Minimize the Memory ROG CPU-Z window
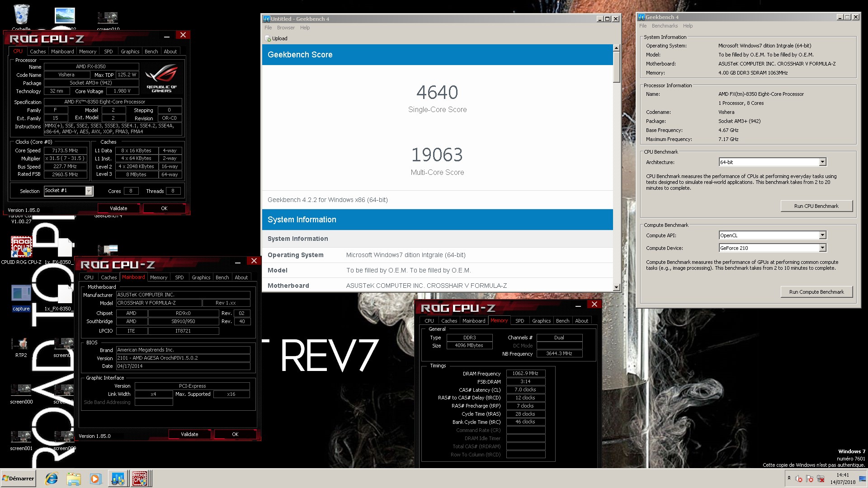This screenshot has height=488, width=868. click(578, 305)
